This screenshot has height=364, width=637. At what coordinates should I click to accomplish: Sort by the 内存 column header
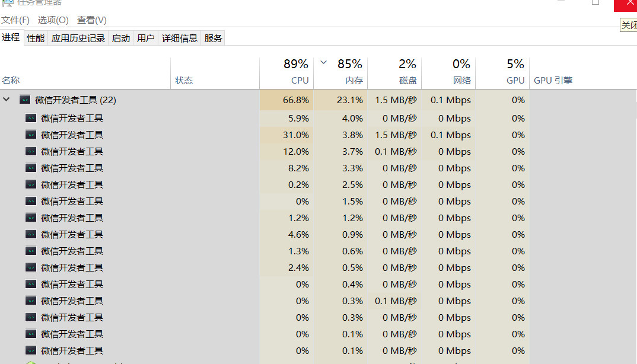[340, 73]
